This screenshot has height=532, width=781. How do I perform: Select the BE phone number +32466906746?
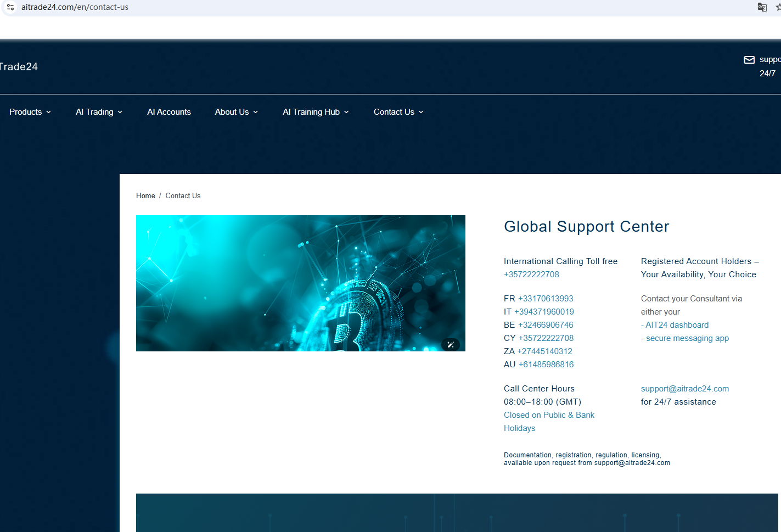pyautogui.click(x=546, y=325)
